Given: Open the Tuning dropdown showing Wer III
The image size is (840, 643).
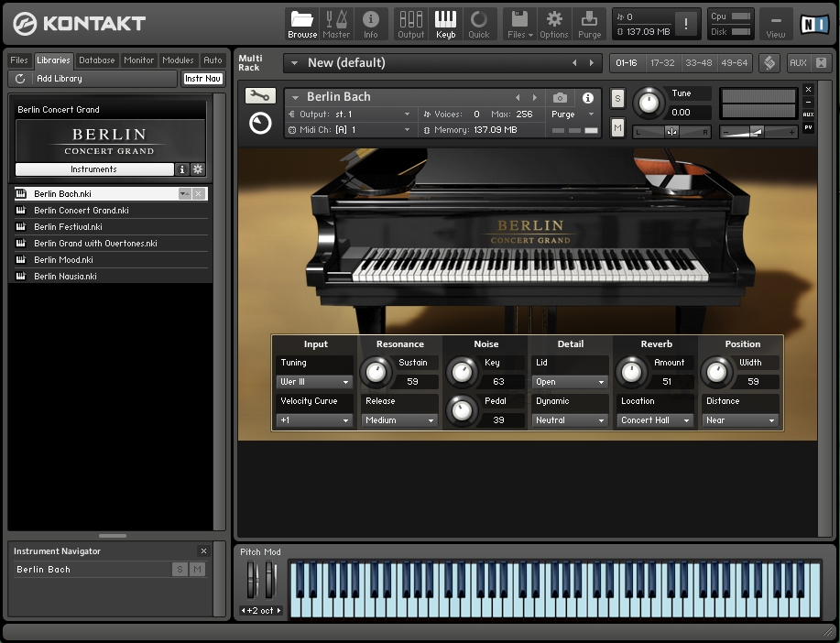Looking at the screenshot, I should 314,382.
